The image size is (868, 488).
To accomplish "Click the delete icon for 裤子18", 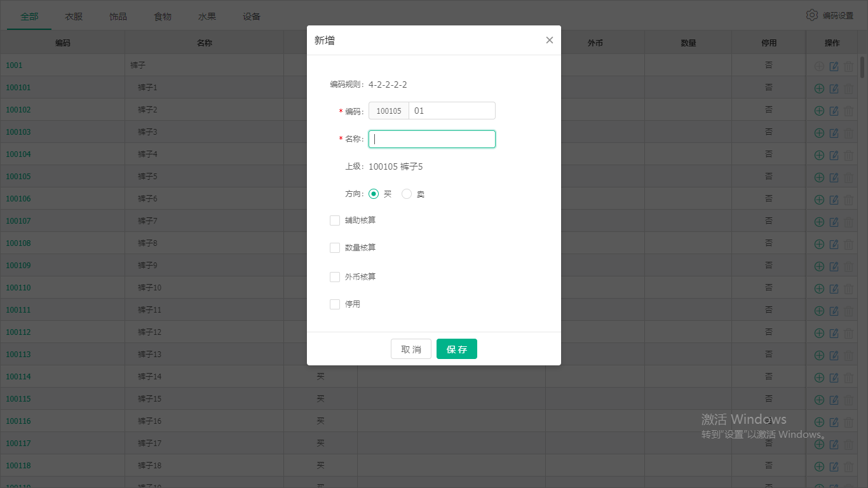I will [850, 466].
